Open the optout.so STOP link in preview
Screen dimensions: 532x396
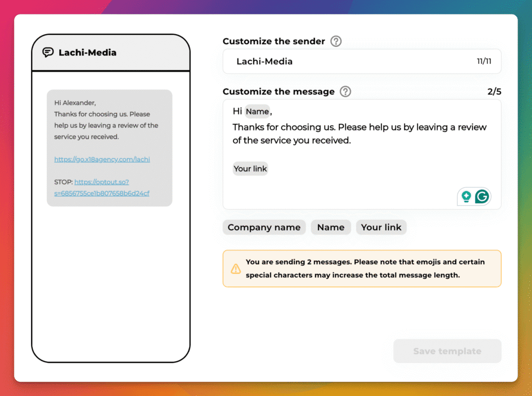click(102, 188)
